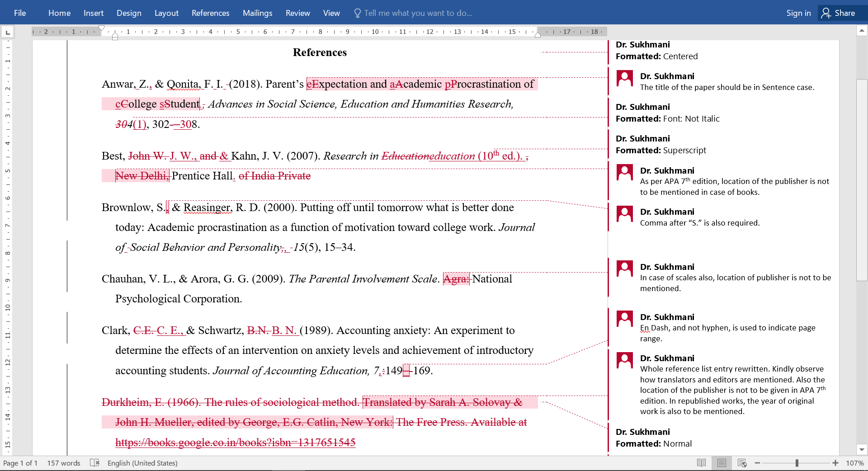
Task: Open the proofing errors status icon
Action: (94, 463)
